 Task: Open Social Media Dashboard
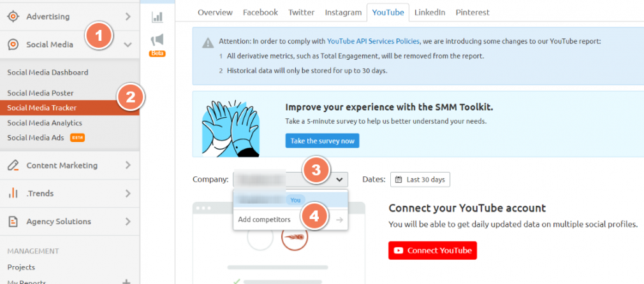point(48,72)
